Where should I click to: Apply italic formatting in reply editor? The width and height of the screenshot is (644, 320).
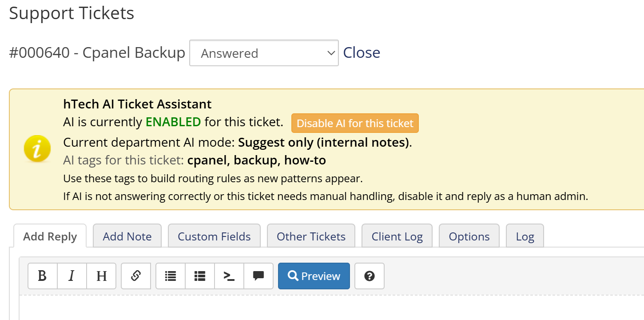[x=72, y=276]
